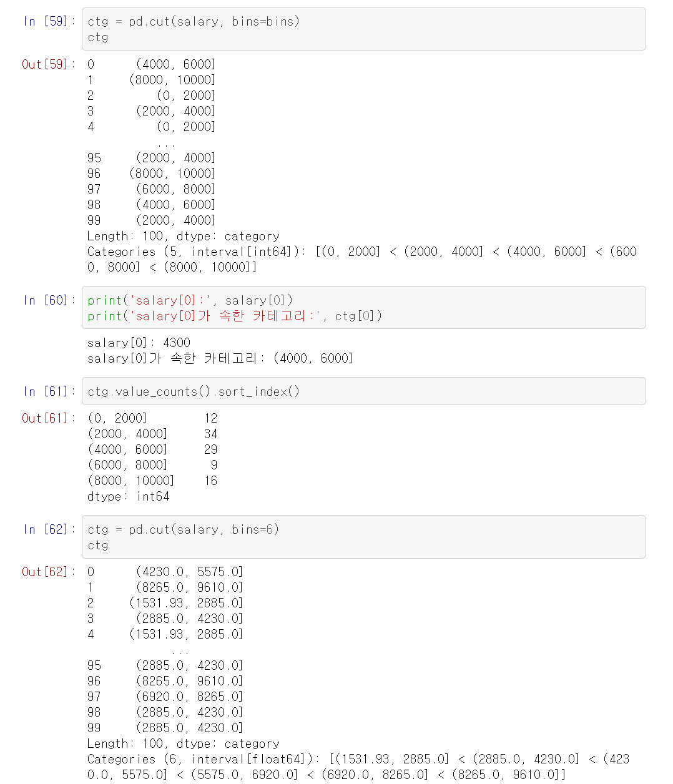Click the code cell In [61] input area
The image size is (673, 784).
tap(363, 391)
